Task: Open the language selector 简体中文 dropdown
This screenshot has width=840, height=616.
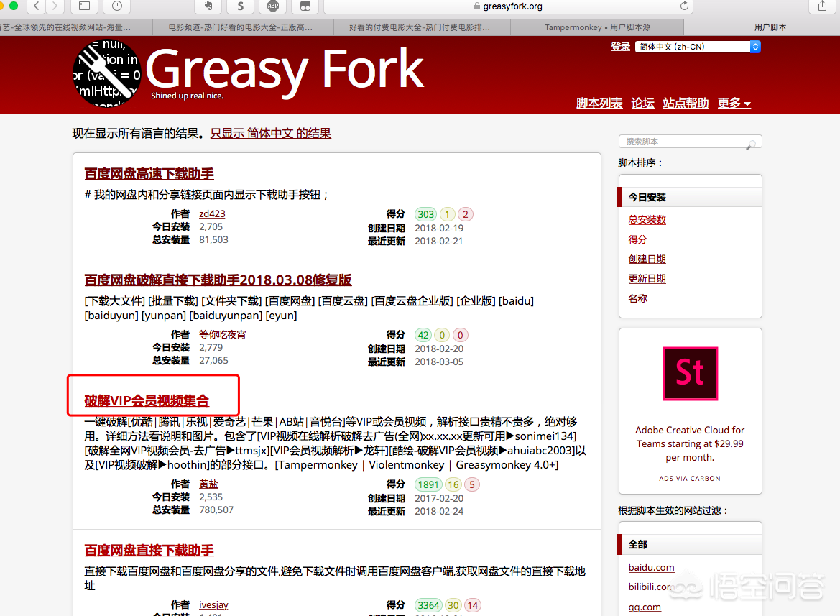Action: [x=697, y=47]
